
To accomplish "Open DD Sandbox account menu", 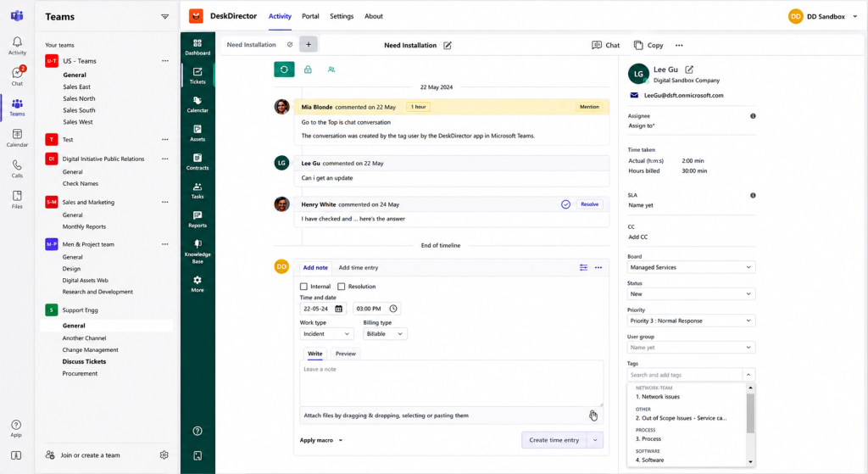I will 823,17.
